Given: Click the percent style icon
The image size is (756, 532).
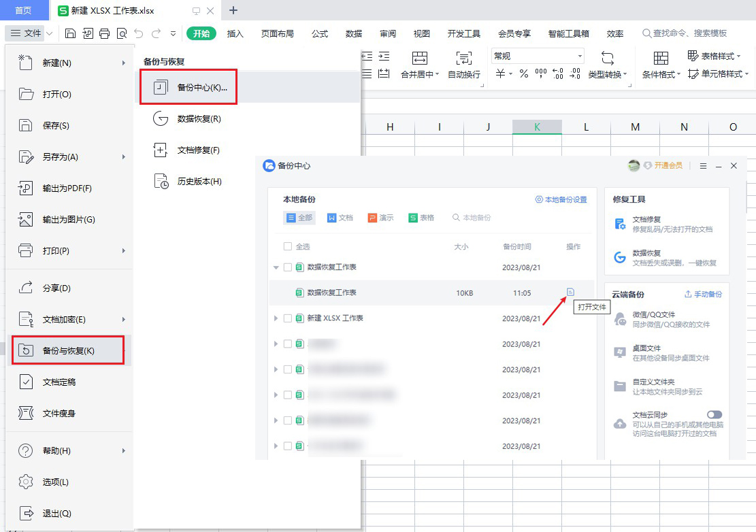Looking at the screenshot, I should pyautogui.click(x=523, y=73).
